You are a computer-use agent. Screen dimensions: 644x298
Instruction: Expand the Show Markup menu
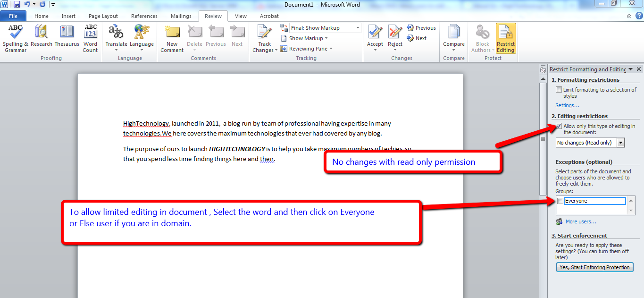pyautogui.click(x=304, y=38)
